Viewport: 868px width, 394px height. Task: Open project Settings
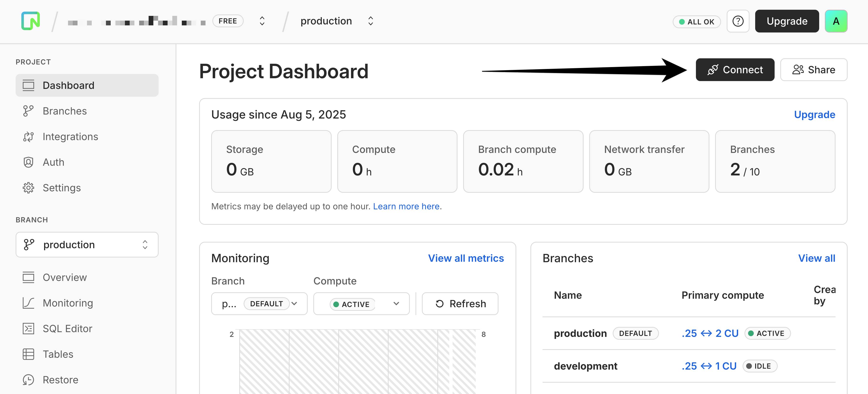87,188
